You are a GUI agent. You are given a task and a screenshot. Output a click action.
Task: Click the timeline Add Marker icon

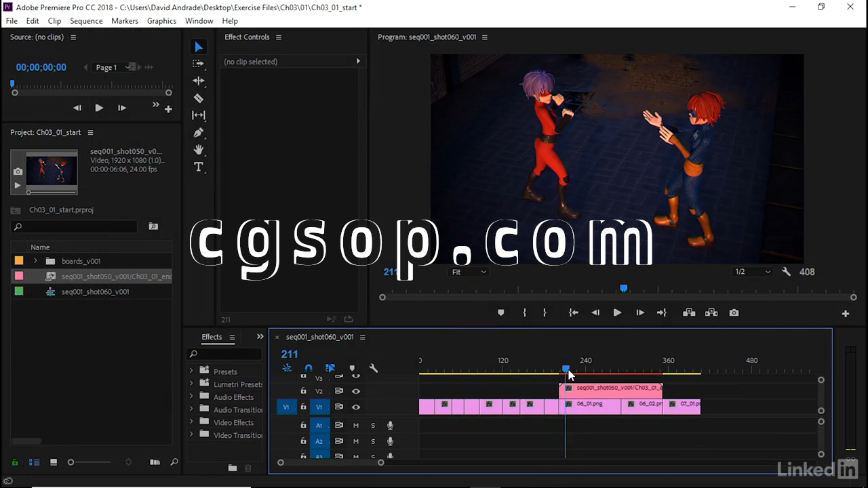pos(352,369)
